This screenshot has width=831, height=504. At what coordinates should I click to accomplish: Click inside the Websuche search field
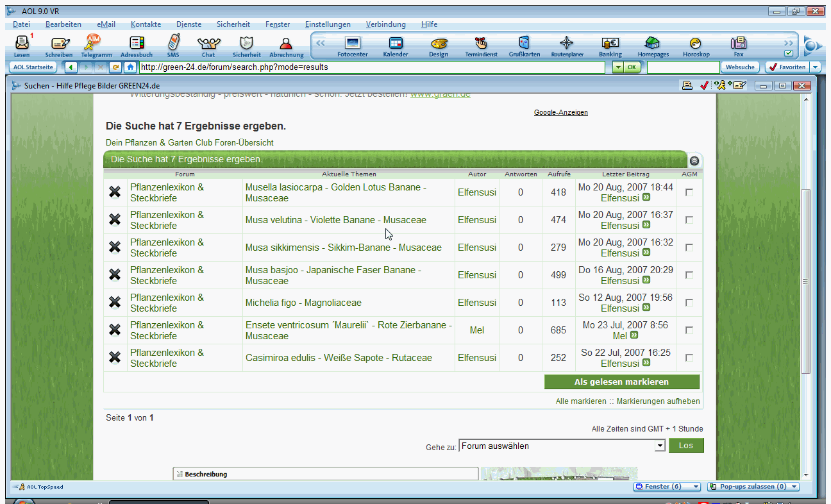coord(682,67)
